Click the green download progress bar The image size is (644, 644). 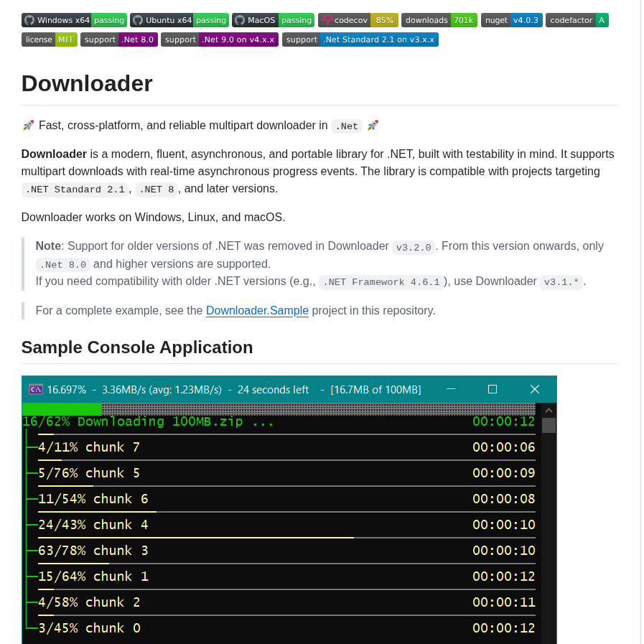pyautogui.click(x=61, y=408)
